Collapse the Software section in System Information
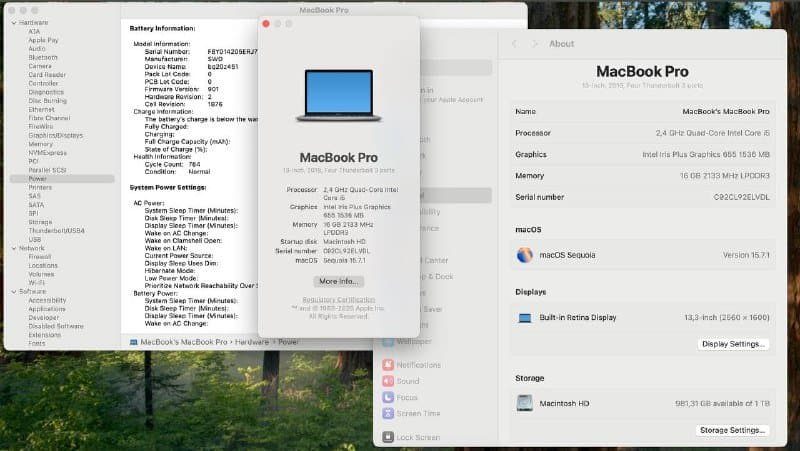 coord(14,292)
